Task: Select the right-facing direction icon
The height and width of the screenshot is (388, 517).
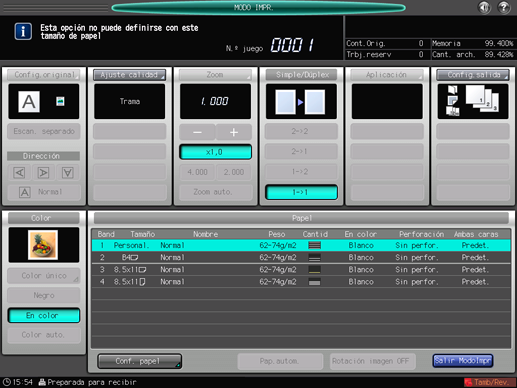Action: pos(43,173)
